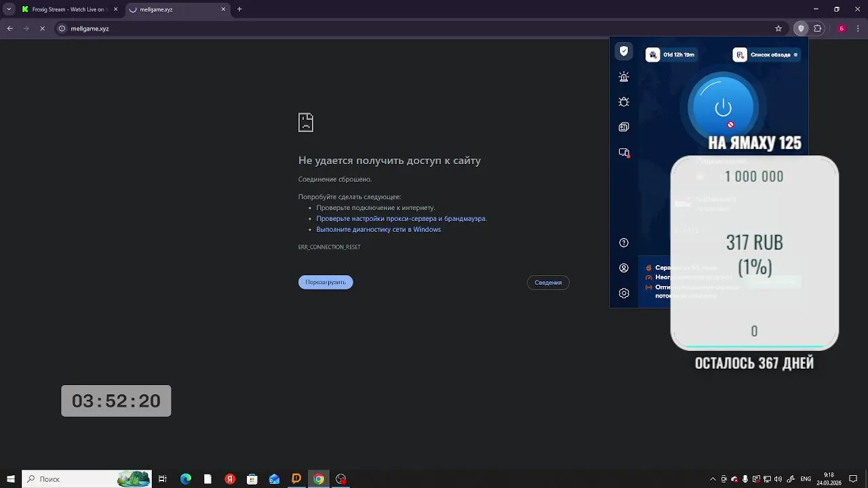Open the volume speaker tray icon
The height and width of the screenshot is (488, 868).
[x=778, y=479]
